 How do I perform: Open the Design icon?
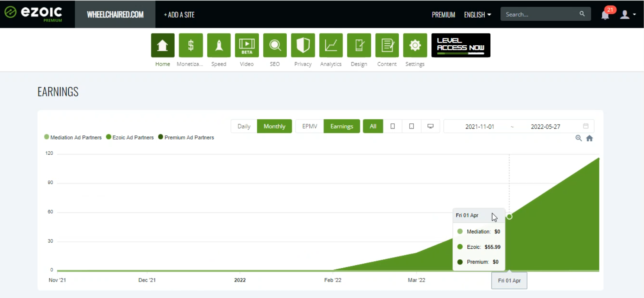tap(359, 45)
